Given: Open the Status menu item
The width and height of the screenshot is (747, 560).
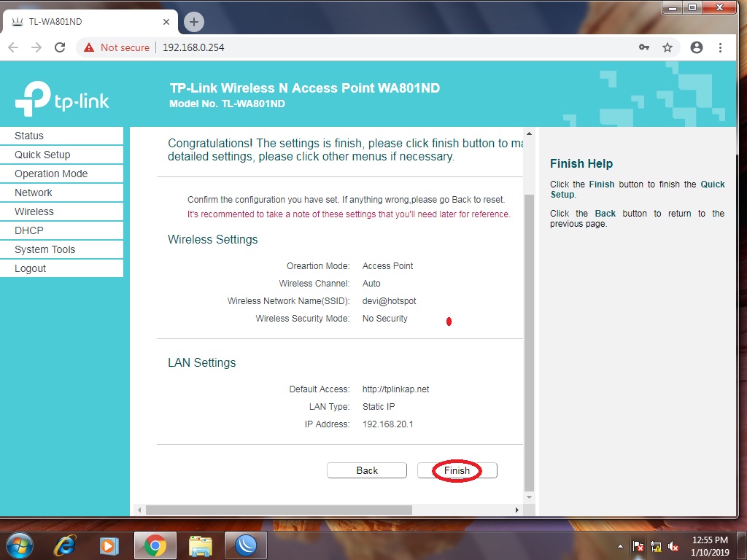Looking at the screenshot, I should click(x=61, y=136).
